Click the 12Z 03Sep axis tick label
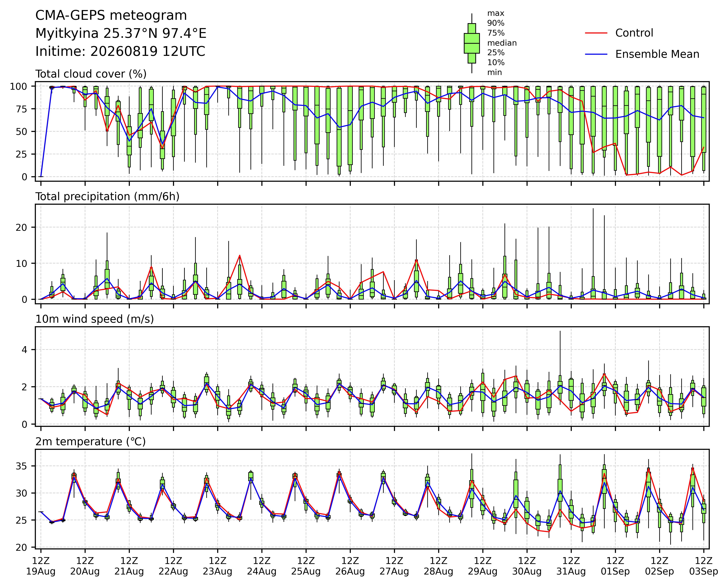Screen dimensions: 728x586 point(704,566)
